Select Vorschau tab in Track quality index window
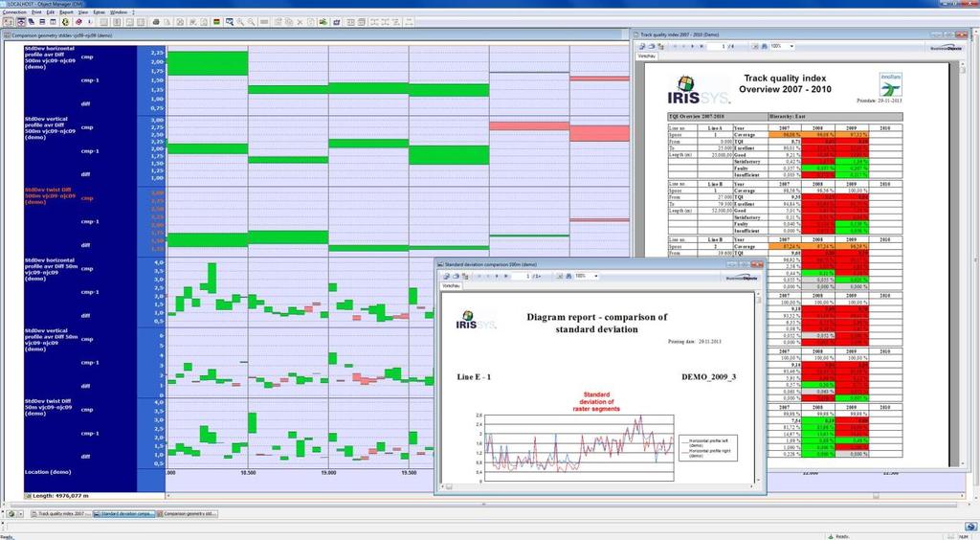The height and width of the screenshot is (540, 980). click(647, 56)
